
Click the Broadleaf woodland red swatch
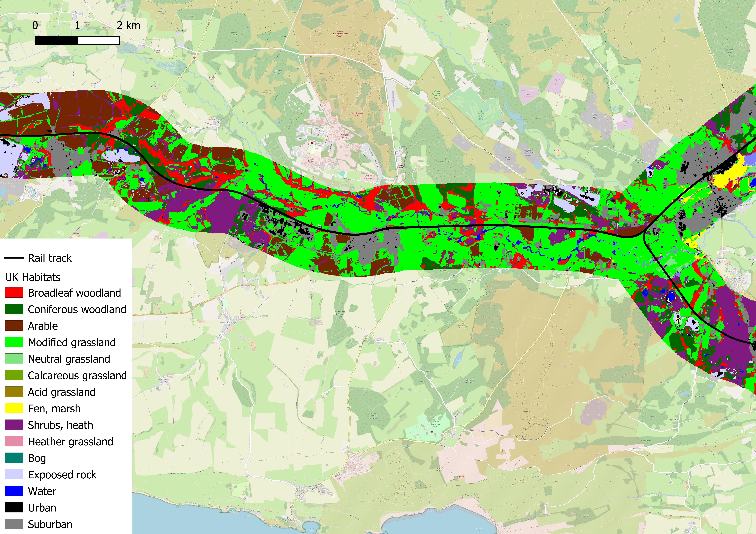(x=14, y=293)
